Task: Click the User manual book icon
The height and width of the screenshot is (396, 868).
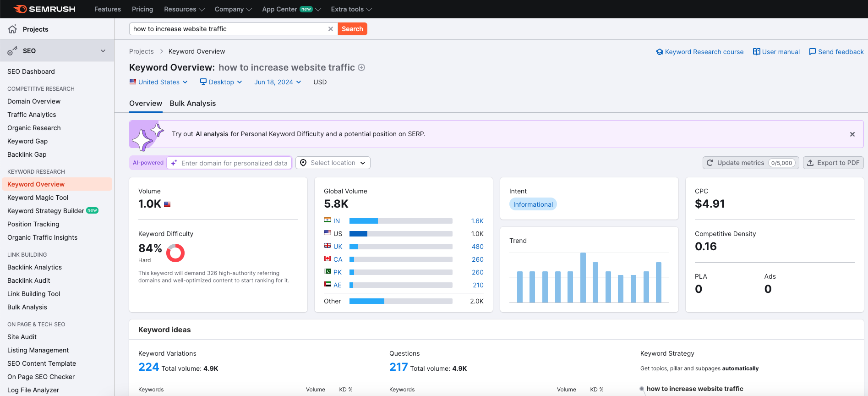Action: point(757,52)
